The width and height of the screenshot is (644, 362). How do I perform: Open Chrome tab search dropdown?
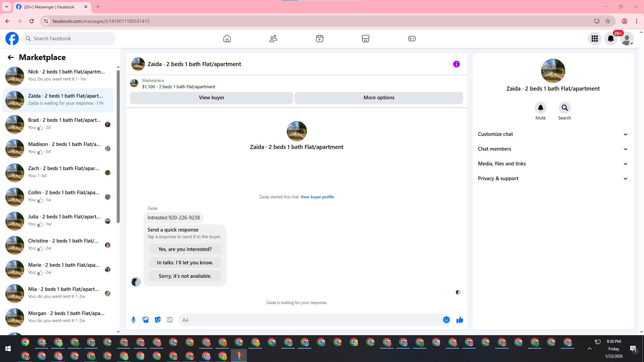coord(7,7)
